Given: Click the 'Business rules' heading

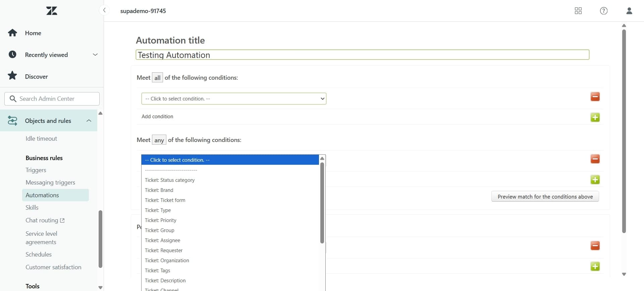Looking at the screenshot, I should coord(44,158).
